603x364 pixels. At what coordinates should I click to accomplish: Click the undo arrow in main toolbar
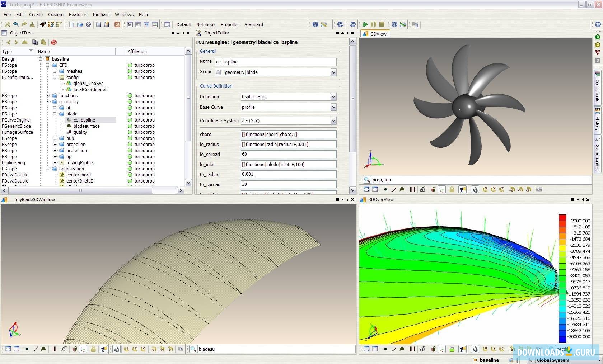16,24
